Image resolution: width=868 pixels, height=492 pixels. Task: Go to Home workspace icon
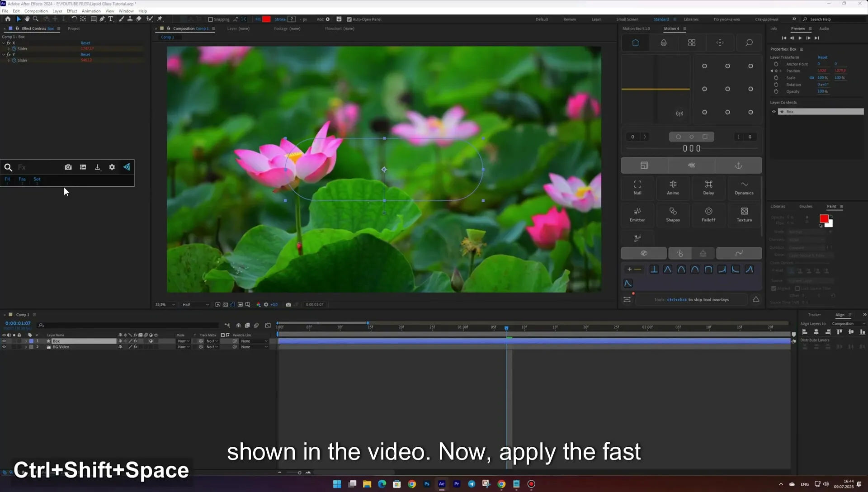[x=8, y=19]
